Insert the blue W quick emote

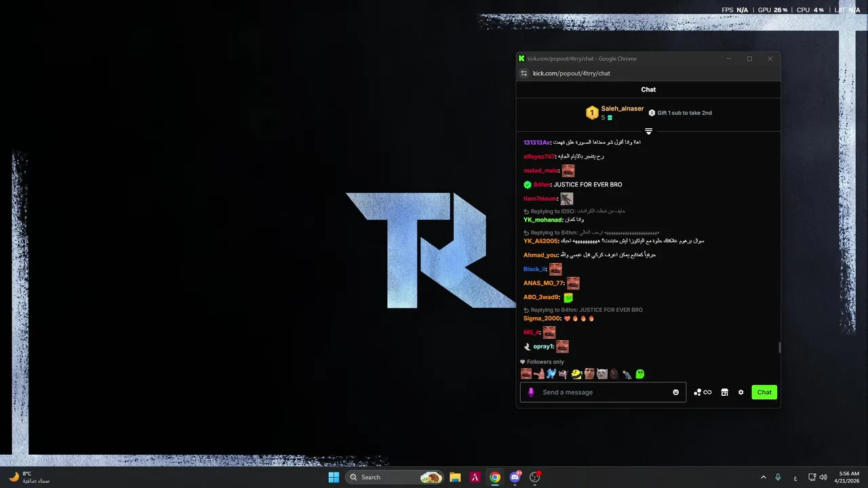point(551,373)
